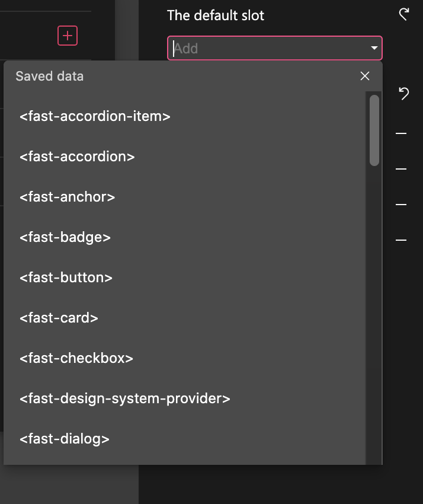The height and width of the screenshot is (504, 423).
Task: Click the undo arrow icon
Action: 403,94
